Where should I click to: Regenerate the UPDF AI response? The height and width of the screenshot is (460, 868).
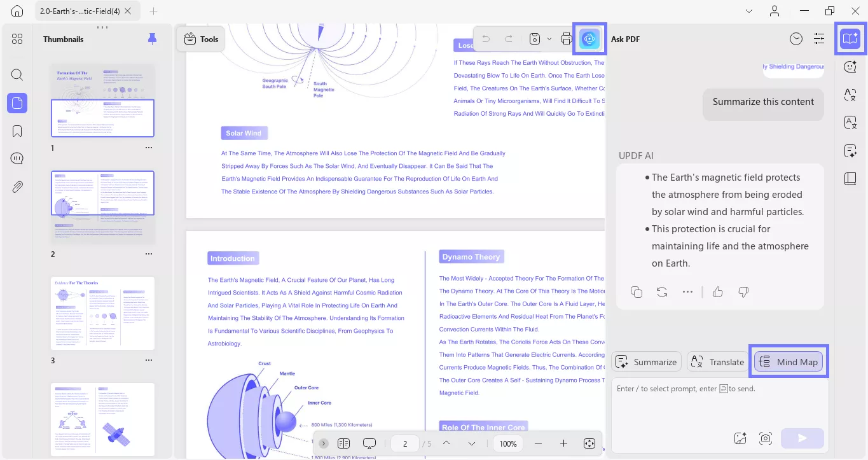tap(662, 292)
